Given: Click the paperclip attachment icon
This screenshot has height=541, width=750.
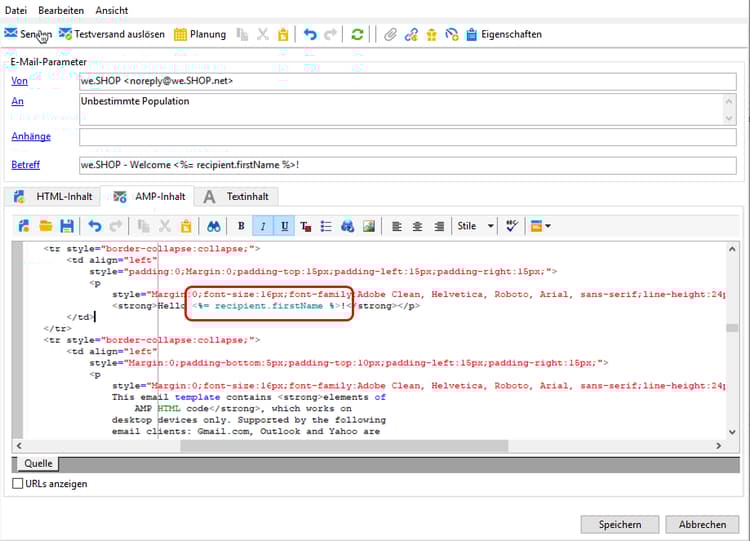Looking at the screenshot, I should (x=390, y=34).
